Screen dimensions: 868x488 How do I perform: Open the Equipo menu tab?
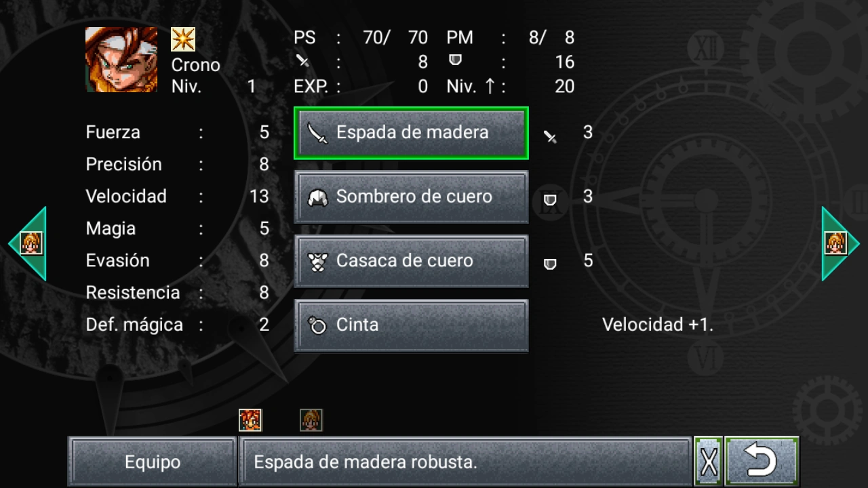coord(153,462)
